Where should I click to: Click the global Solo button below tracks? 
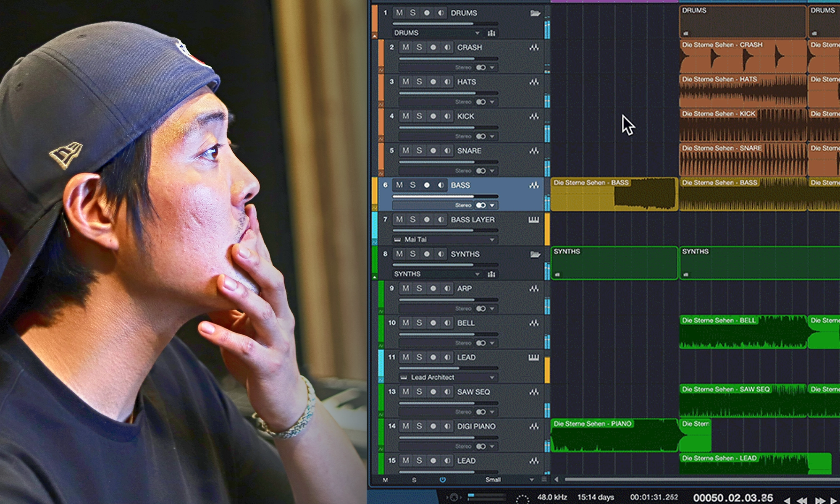click(414, 480)
